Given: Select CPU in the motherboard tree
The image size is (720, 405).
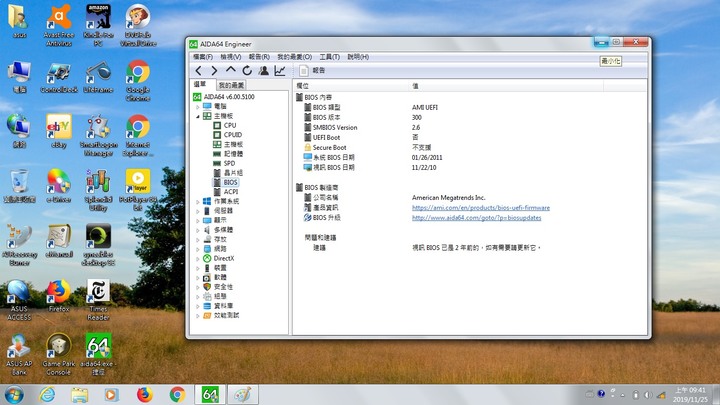Looking at the screenshot, I should pos(230,125).
